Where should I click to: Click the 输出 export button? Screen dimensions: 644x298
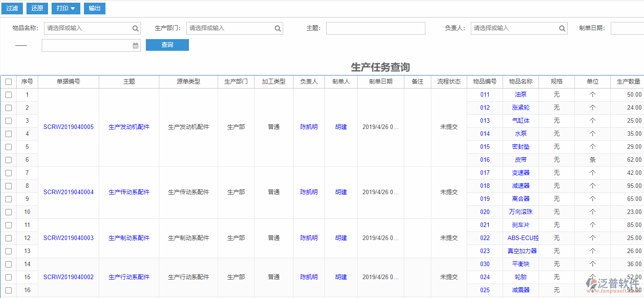(95, 9)
